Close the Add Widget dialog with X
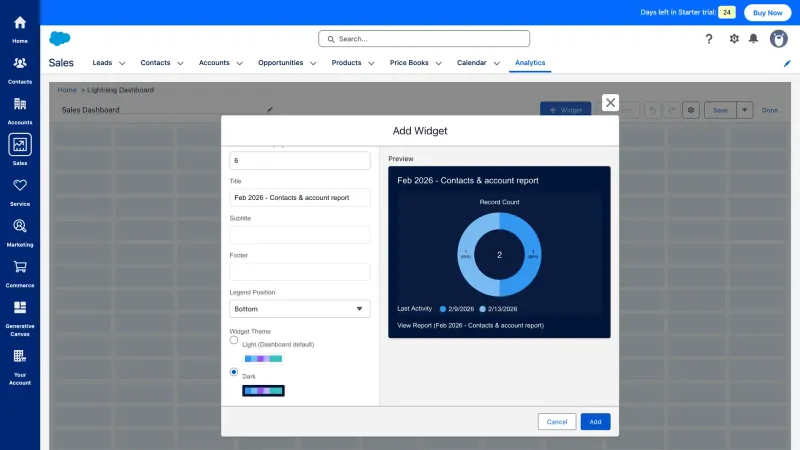This screenshot has height=450, width=800. coord(610,103)
